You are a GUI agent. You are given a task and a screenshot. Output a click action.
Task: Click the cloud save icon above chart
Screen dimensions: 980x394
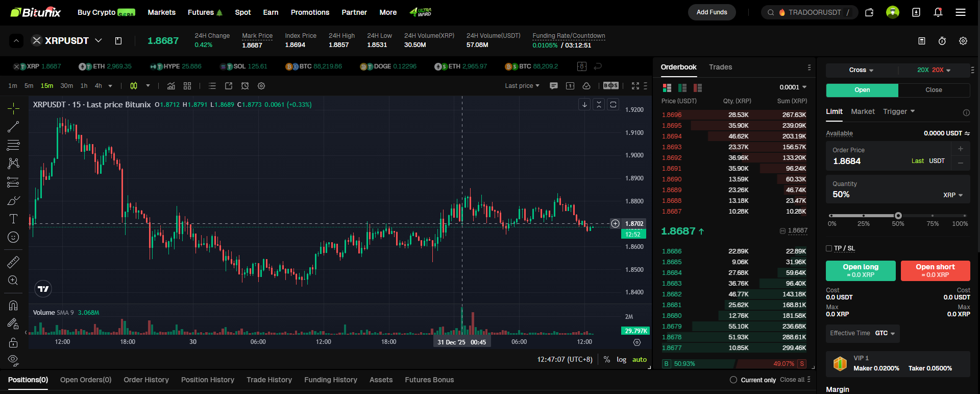coord(586,86)
